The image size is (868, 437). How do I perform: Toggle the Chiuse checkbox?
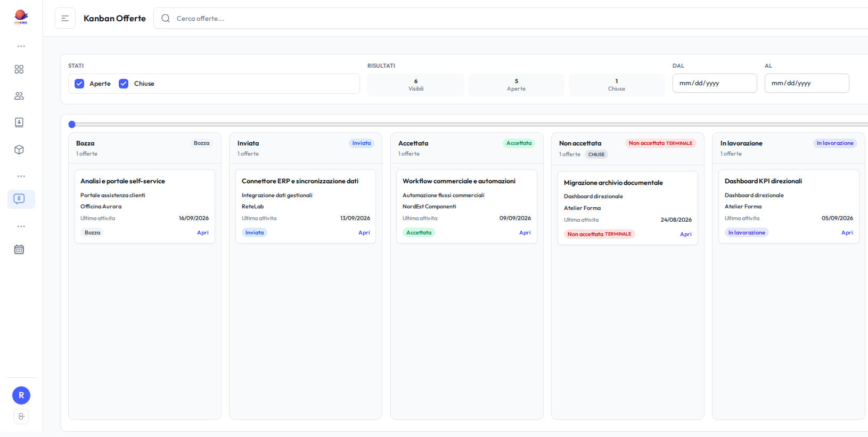124,84
